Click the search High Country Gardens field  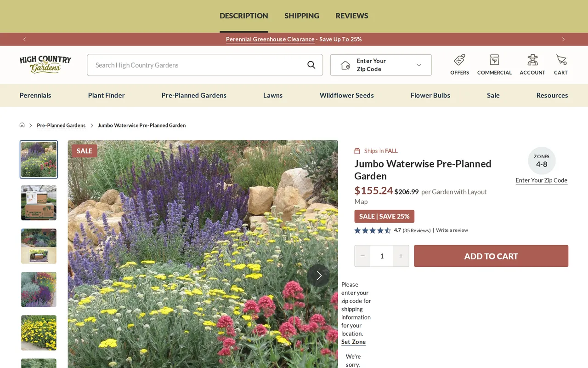pyautogui.click(x=205, y=65)
